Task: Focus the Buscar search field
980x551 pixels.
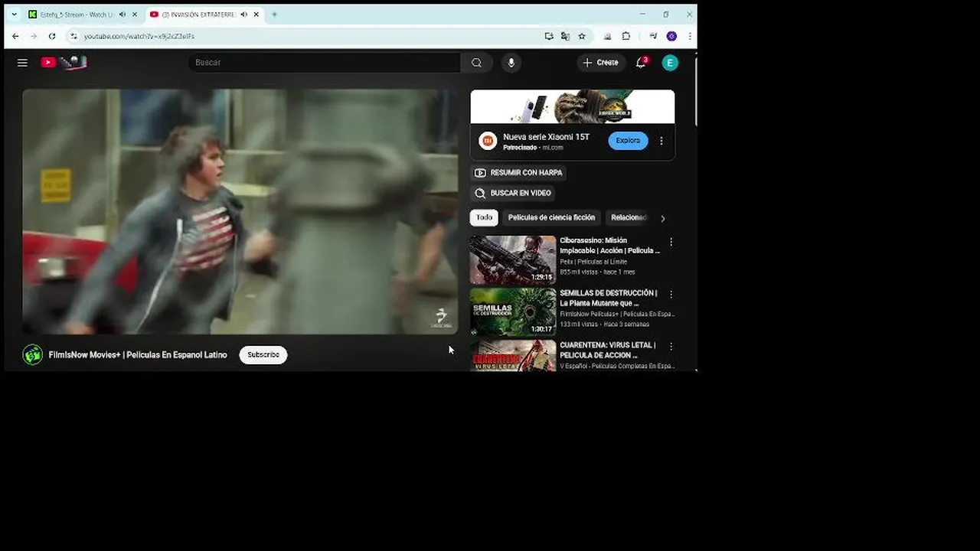Action: coord(324,63)
